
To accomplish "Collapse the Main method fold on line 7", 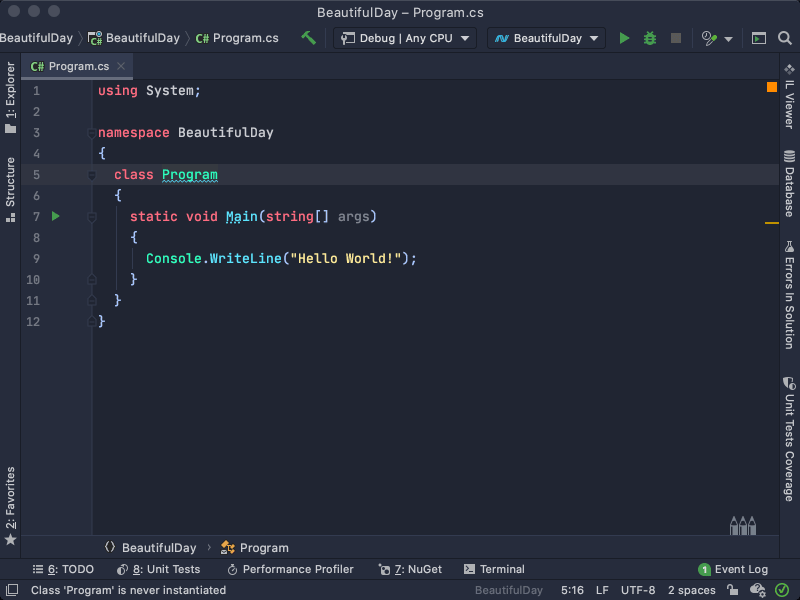I will pyautogui.click(x=92, y=217).
